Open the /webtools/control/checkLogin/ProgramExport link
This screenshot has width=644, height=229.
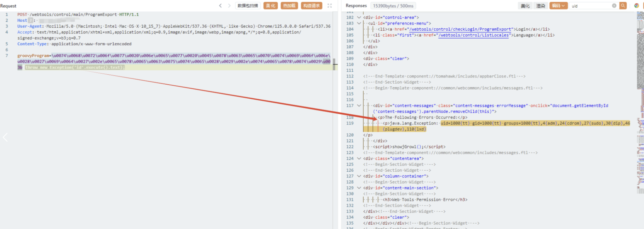pos(460,29)
